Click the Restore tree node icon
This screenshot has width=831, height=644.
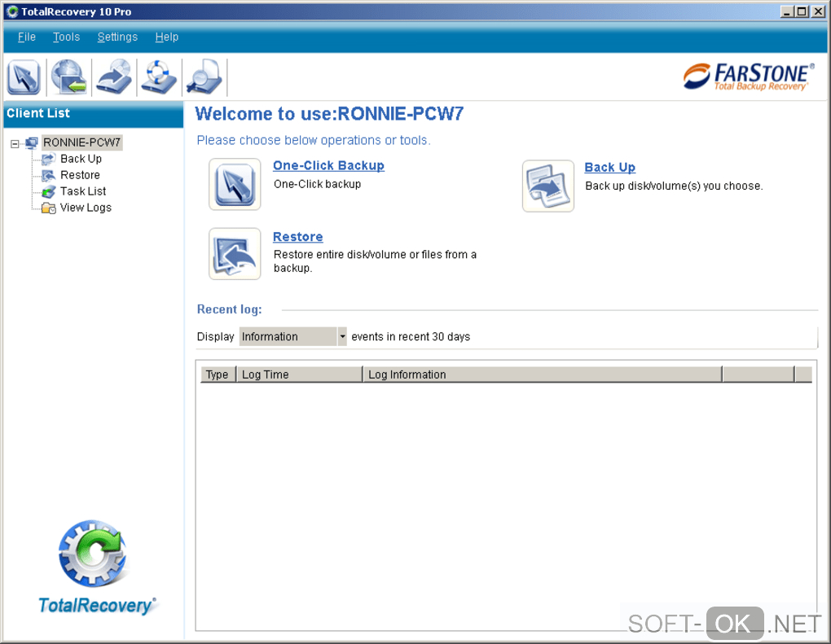(x=48, y=175)
